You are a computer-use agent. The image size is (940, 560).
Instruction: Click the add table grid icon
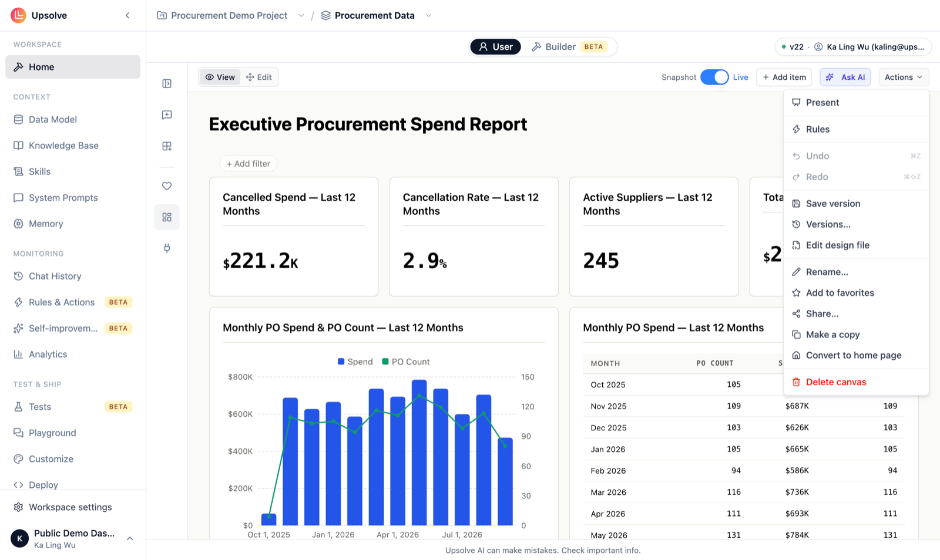pos(167,146)
